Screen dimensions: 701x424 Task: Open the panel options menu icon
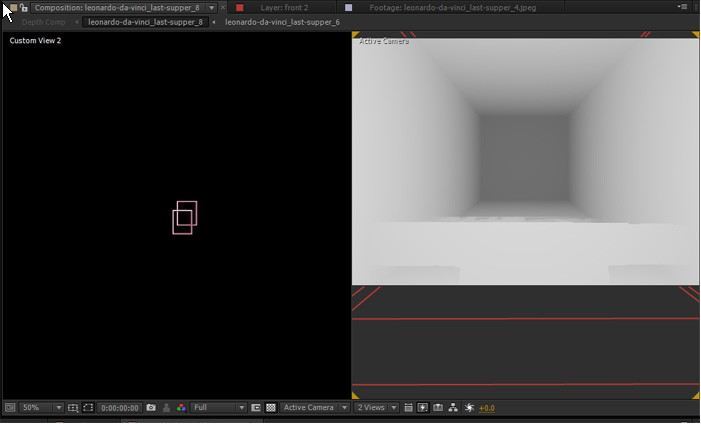tap(683, 7)
